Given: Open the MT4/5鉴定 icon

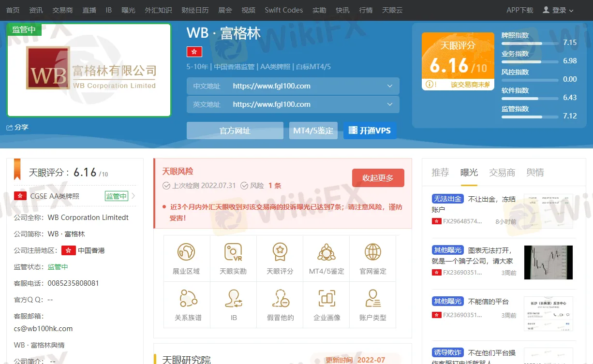Looking at the screenshot, I should (x=326, y=252).
